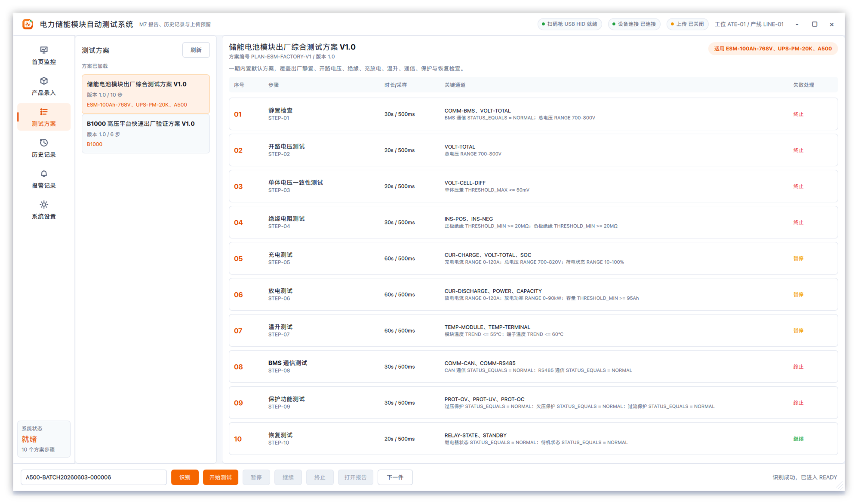Go to 报警记录 page
The height and width of the screenshot is (504, 858).
(44, 179)
